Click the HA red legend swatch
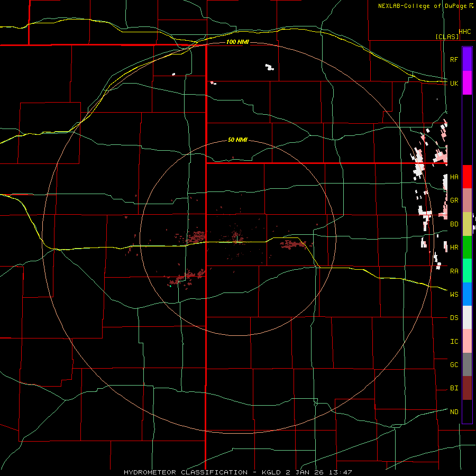 coord(467,177)
